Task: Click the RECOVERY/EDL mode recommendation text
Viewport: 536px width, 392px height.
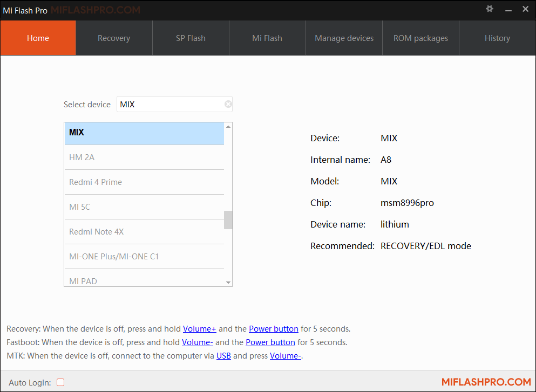Action: tap(426, 246)
